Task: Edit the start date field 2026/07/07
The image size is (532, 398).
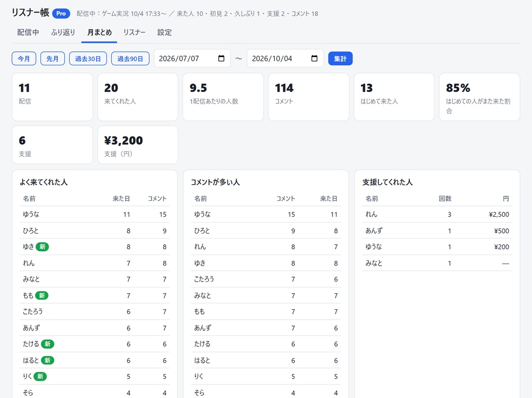Action: 192,58
